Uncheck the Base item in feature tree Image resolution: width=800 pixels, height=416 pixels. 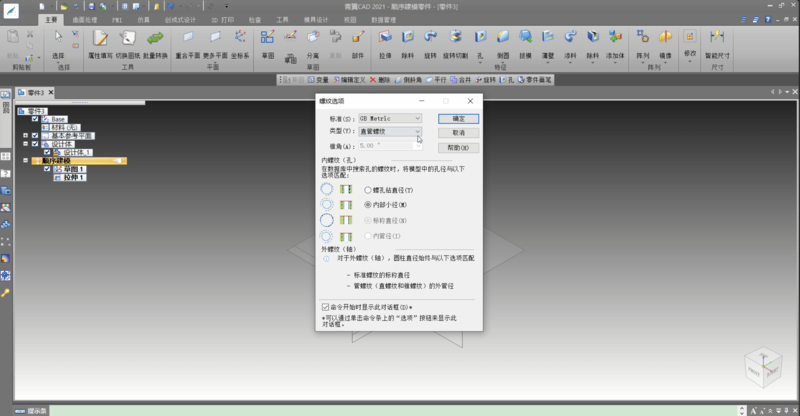(x=36, y=119)
